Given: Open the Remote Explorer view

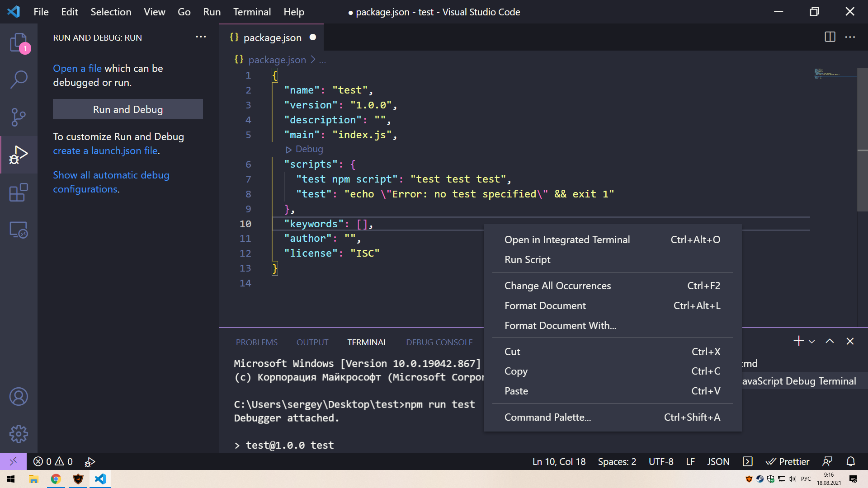Looking at the screenshot, I should tap(19, 230).
